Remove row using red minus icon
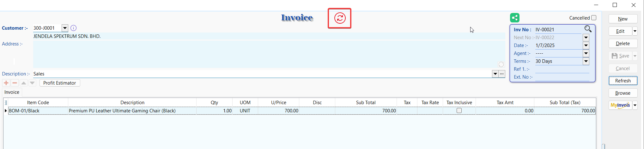644x149 pixels. tap(15, 83)
